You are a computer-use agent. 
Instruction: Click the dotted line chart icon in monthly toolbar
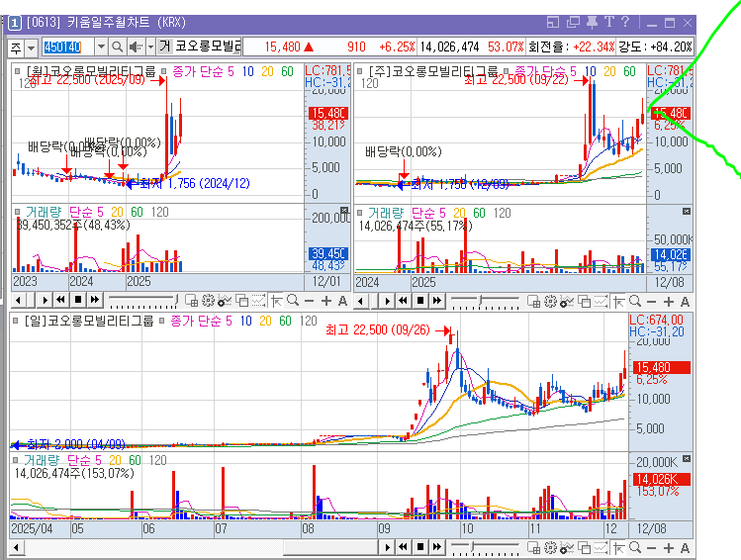258,301
